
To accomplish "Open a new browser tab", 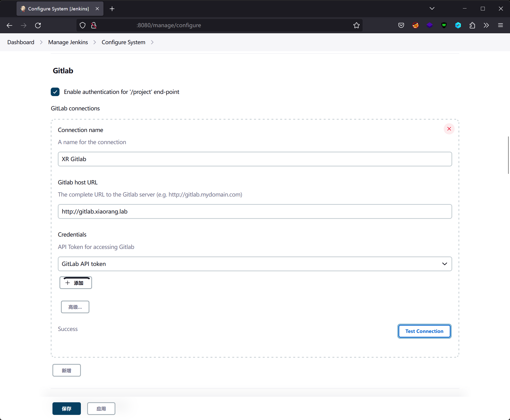I will pyautogui.click(x=112, y=9).
